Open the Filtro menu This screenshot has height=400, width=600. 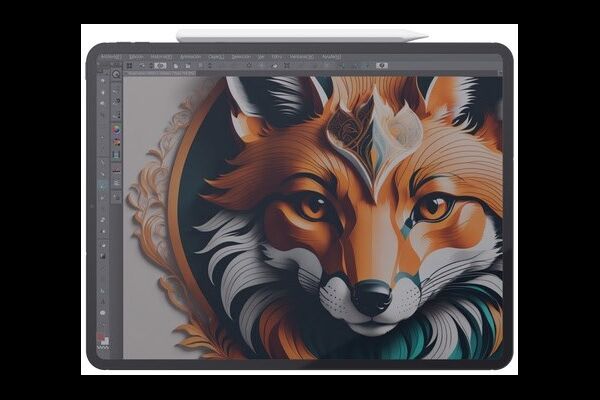click(x=276, y=57)
